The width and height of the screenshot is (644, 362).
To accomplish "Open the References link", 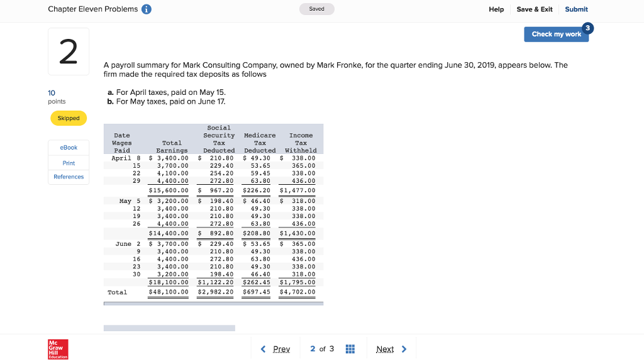I will point(69,177).
